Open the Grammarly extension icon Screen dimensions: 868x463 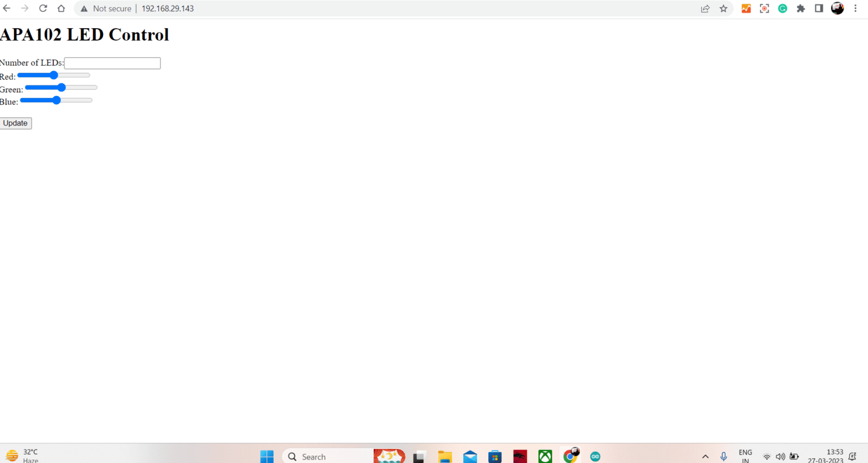[783, 8]
